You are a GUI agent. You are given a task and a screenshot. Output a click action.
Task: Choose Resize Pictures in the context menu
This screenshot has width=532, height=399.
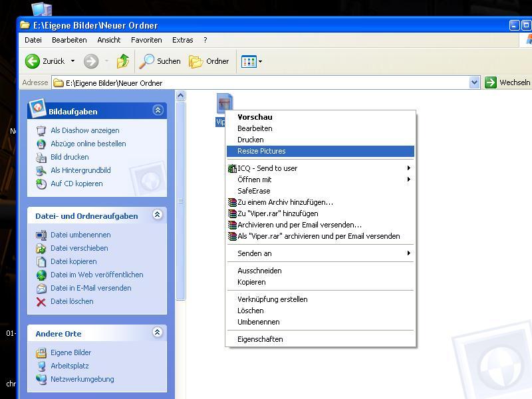(321, 152)
